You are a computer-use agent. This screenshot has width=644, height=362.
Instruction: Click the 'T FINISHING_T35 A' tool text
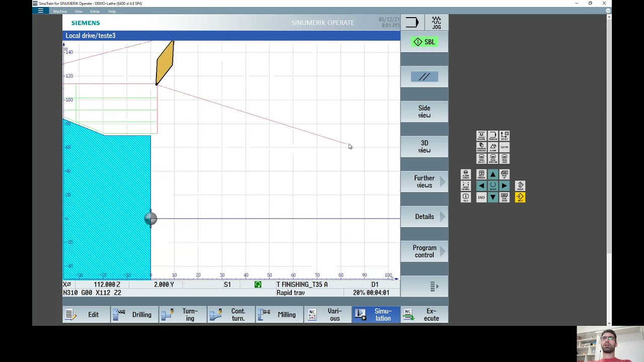coord(302,285)
